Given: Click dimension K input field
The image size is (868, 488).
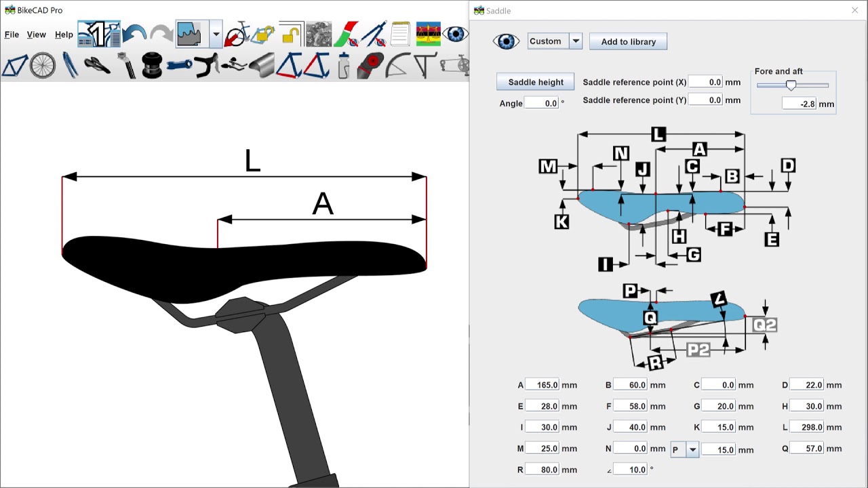Looking at the screenshot, I should (718, 427).
